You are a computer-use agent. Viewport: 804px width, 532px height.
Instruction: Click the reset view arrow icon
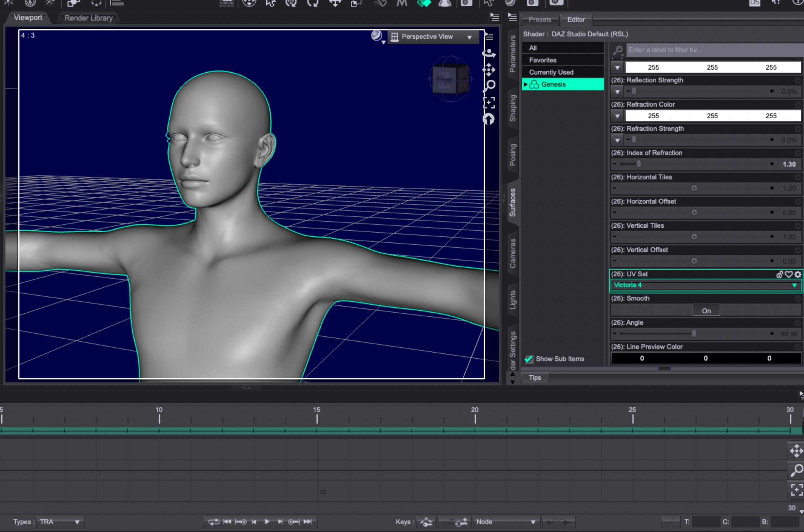[489, 119]
